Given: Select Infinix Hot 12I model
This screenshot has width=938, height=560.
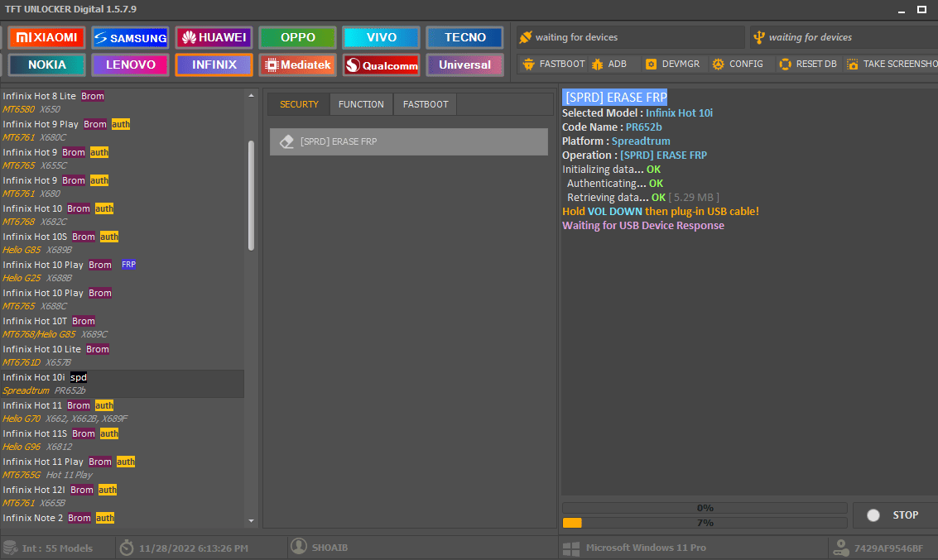Looking at the screenshot, I should click(122, 495).
